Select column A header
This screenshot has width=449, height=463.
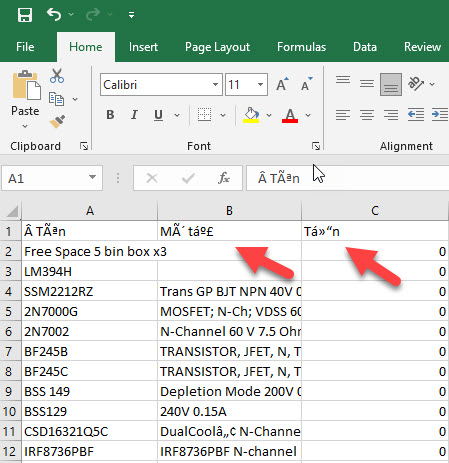[89, 211]
